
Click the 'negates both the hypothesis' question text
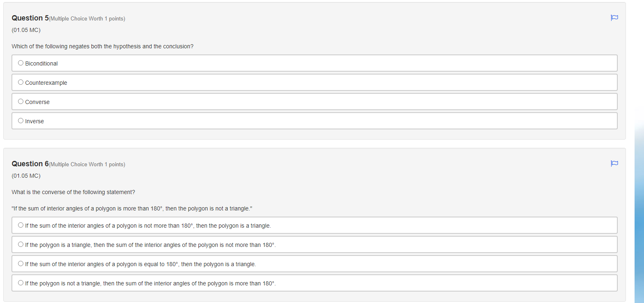tap(102, 46)
